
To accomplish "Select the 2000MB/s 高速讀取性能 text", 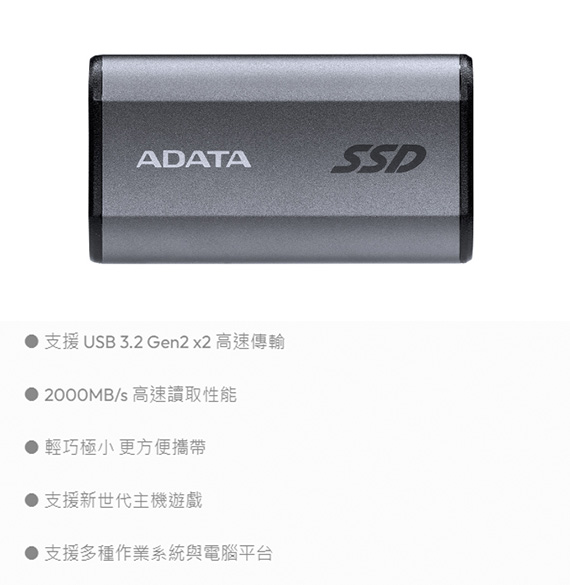I will pos(141,395).
